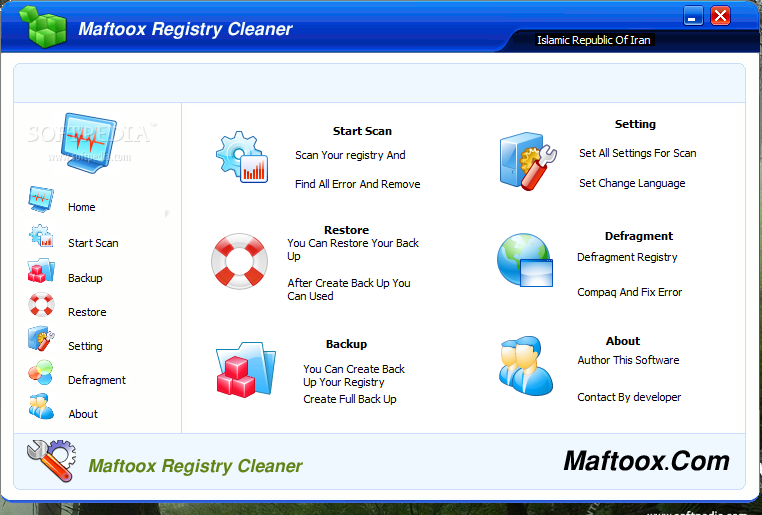Open About via large two-people icon
This screenshot has height=515, width=762.
tap(526, 365)
